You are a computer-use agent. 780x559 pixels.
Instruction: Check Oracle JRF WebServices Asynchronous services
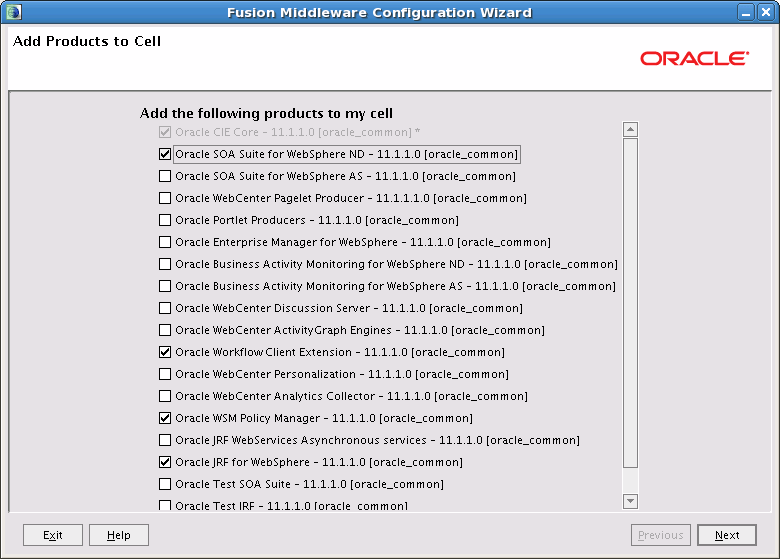[x=165, y=440]
